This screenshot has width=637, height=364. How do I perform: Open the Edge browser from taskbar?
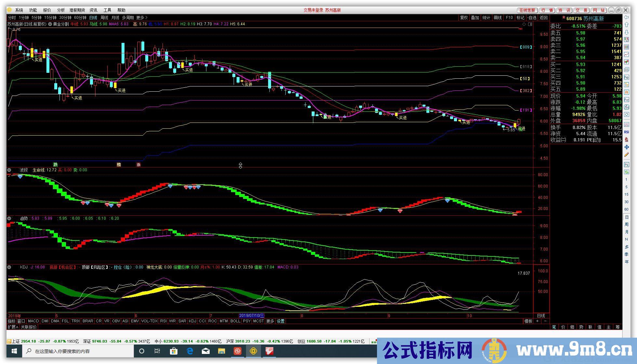(190, 351)
